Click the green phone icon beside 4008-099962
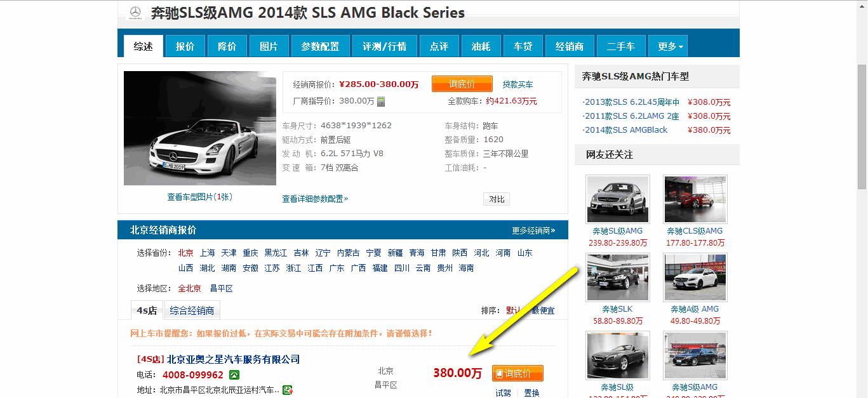This screenshot has height=398, width=868. pos(234,375)
